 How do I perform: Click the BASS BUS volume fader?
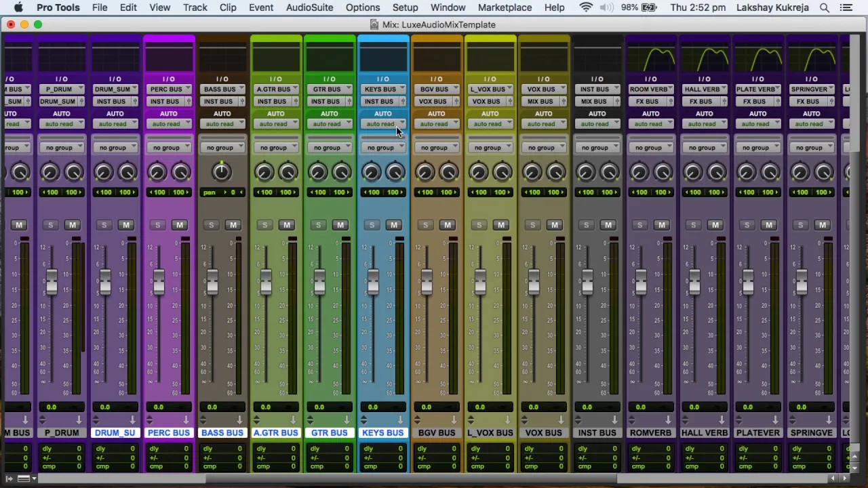point(212,281)
